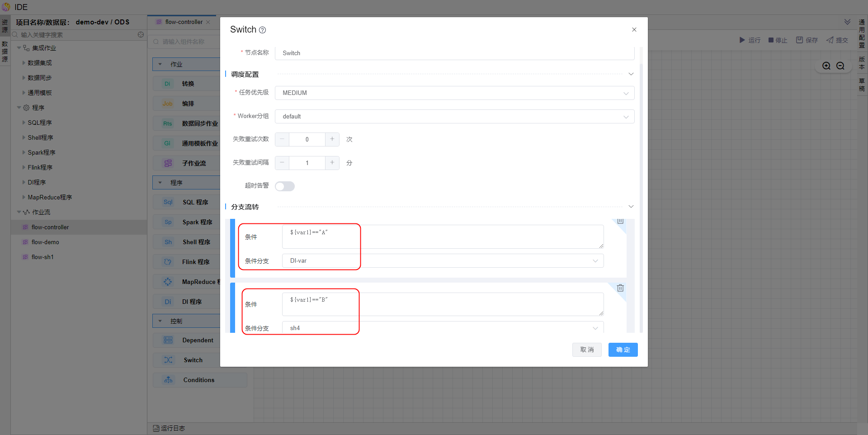The width and height of the screenshot is (868, 435).
Task: Click the Run (运行) play icon
Action: (x=742, y=40)
